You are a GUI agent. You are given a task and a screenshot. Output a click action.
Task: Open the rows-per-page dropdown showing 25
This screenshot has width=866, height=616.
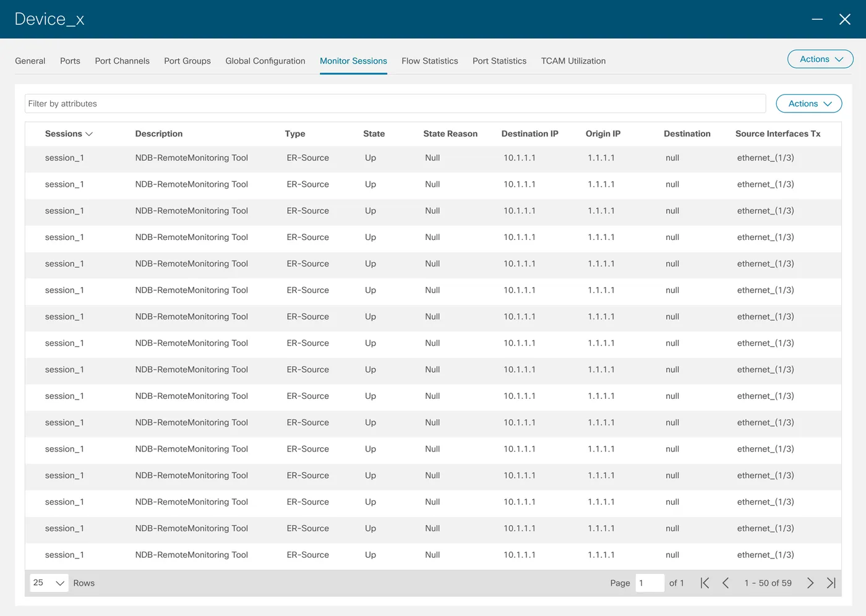pos(49,583)
